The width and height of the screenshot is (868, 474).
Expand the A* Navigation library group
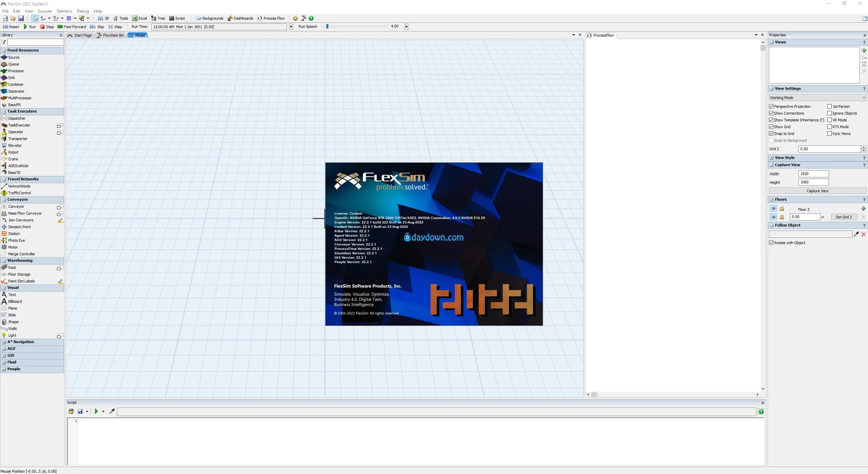click(x=4, y=342)
